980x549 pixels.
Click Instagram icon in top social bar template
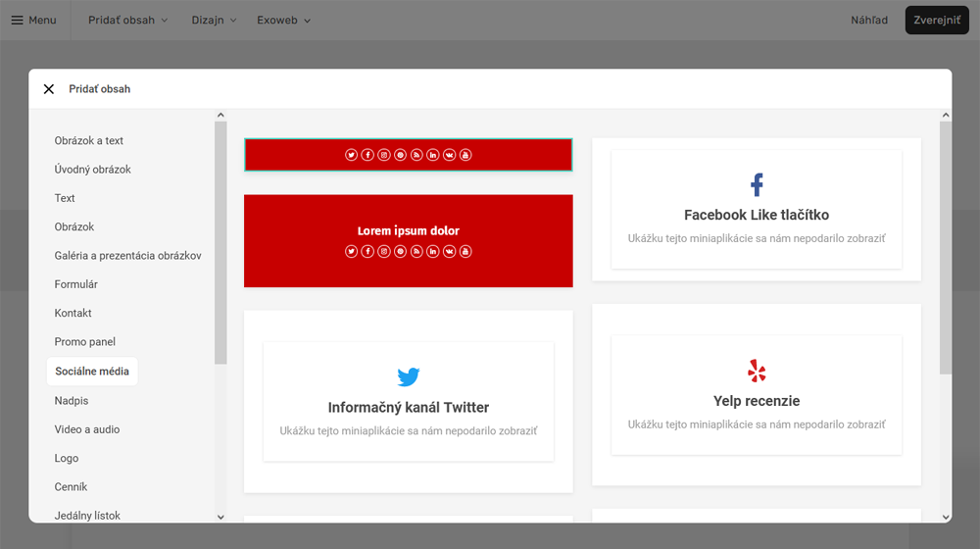(x=384, y=155)
